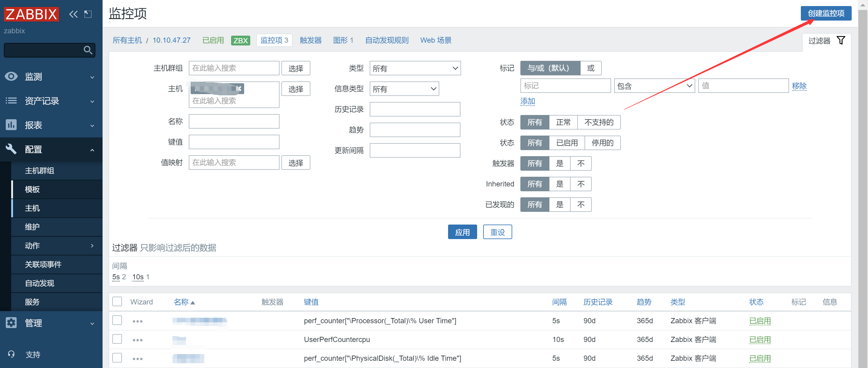Click the ZBX availability badge

click(x=240, y=41)
